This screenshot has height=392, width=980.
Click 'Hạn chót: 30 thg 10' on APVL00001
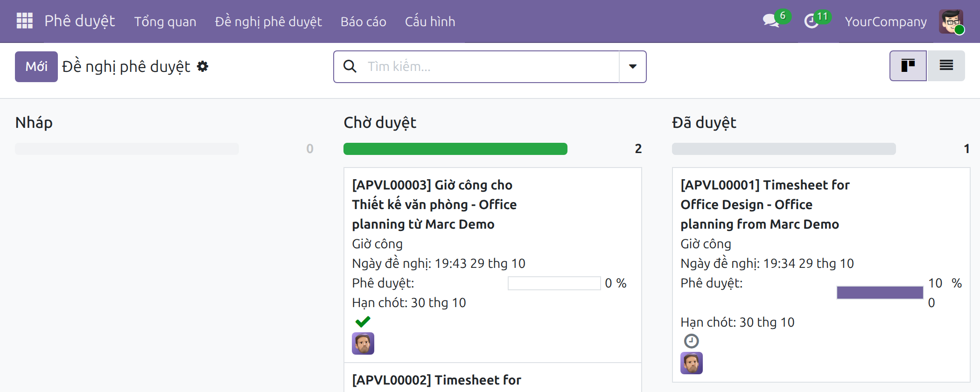pos(737,322)
